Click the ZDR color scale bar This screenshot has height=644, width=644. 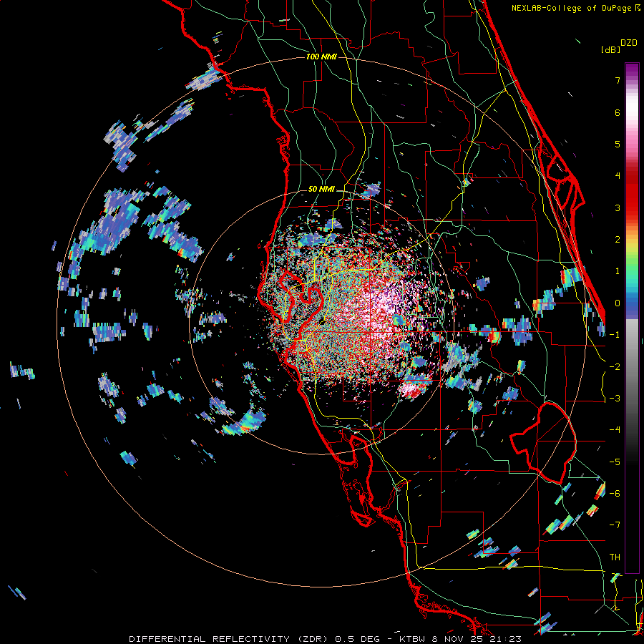[x=632, y=318]
